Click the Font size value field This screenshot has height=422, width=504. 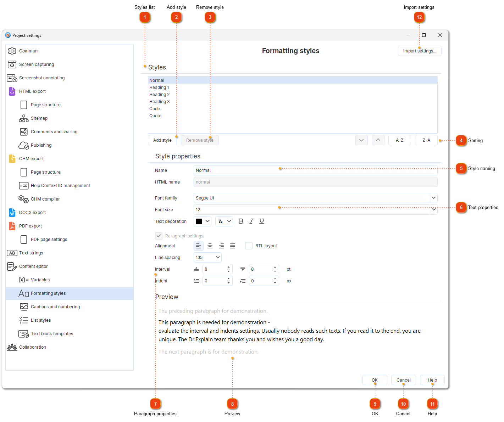click(312, 210)
